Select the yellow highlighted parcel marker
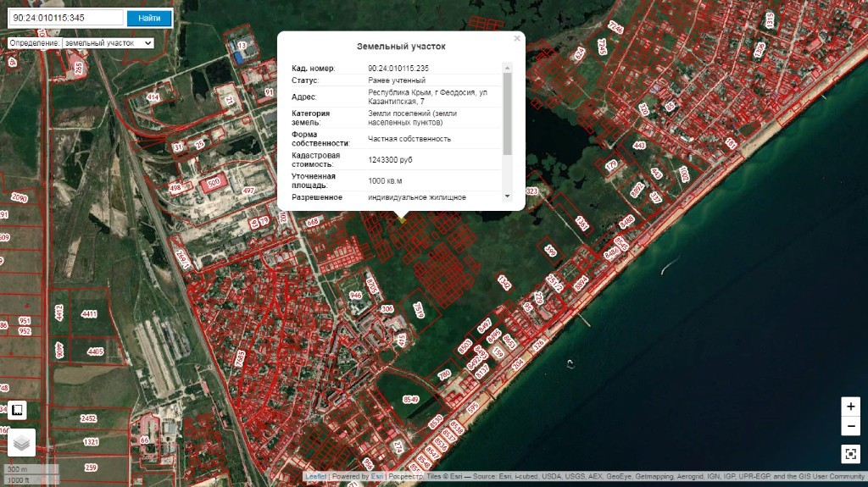Image resolution: width=868 pixels, height=487 pixels. [x=402, y=219]
